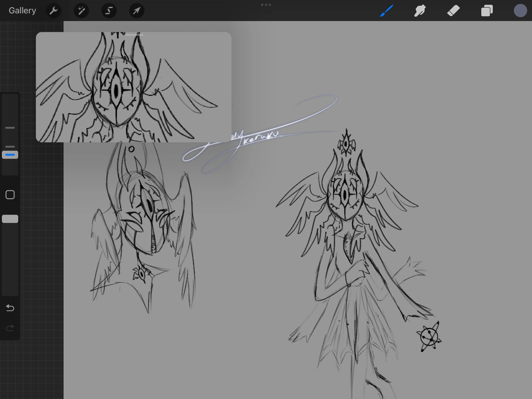Open the Adjustments magic wand menu
Image resolution: width=532 pixels, height=399 pixels.
pos(81,10)
